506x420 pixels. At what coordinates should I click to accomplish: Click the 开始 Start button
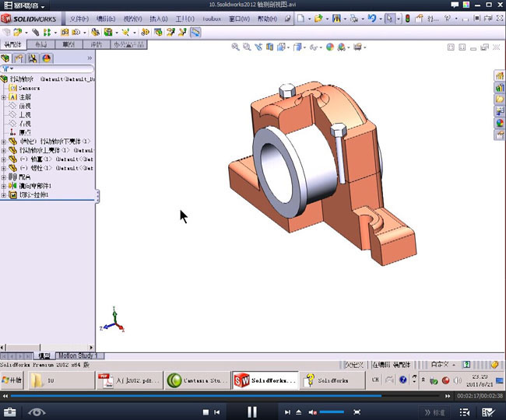click(12, 380)
